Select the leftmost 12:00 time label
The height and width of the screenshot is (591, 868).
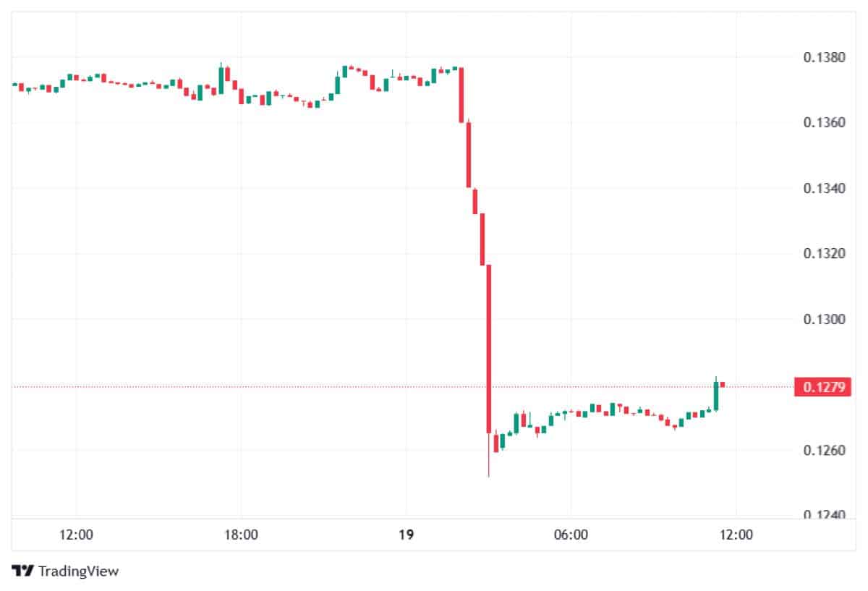76,535
